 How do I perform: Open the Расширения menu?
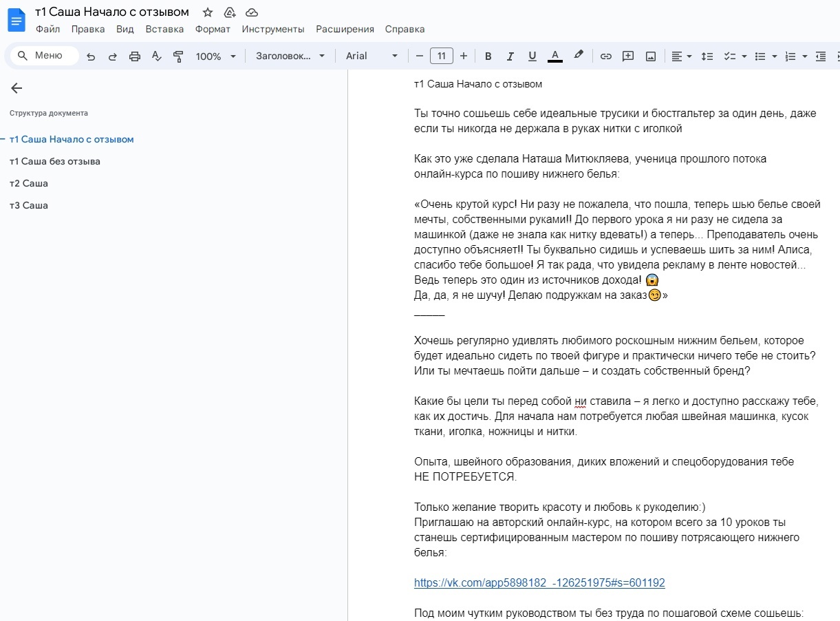(345, 29)
